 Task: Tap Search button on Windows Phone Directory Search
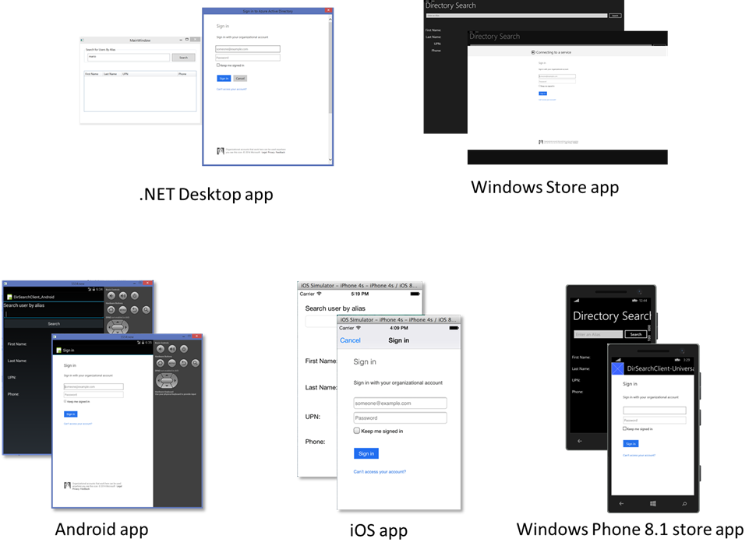pyautogui.click(x=636, y=334)
